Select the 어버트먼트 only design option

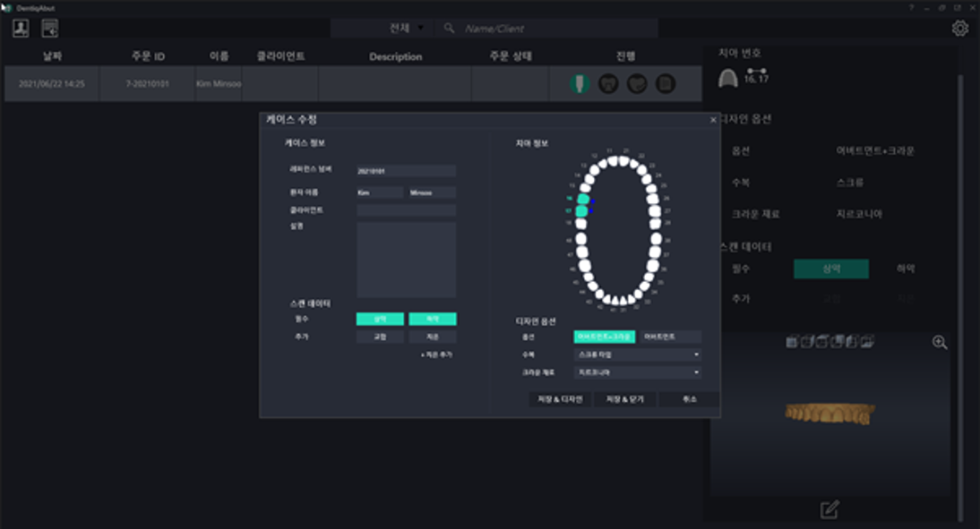670,337
